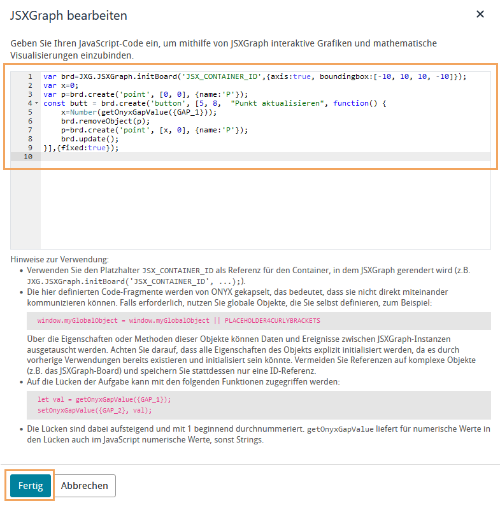The width and height of the screenshot is (500, 510).
Task: Click the 'JSXGraph bearbeiten' dialog title
Action: (69, 16)
